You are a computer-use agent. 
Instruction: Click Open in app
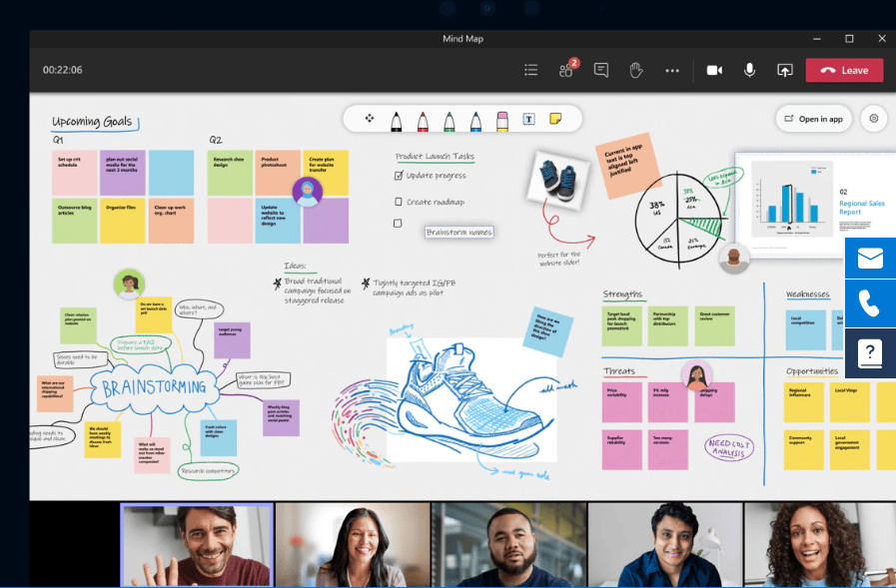click(x=814, y=119)
